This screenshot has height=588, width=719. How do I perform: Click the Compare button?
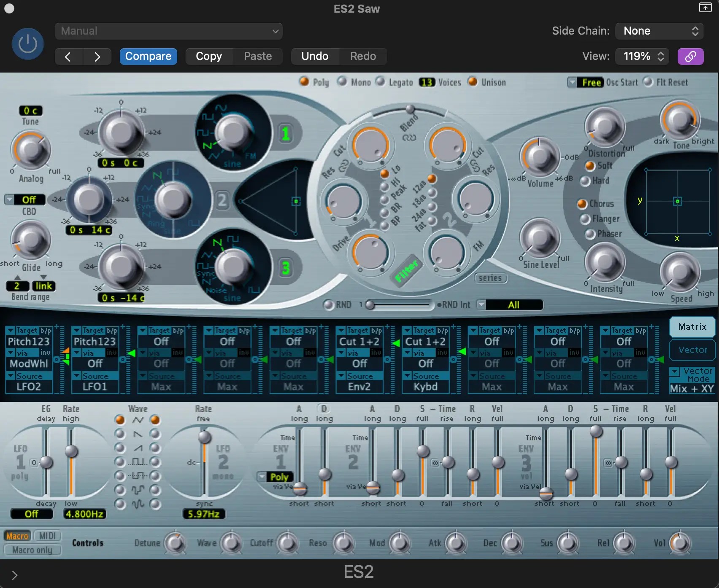148,56
